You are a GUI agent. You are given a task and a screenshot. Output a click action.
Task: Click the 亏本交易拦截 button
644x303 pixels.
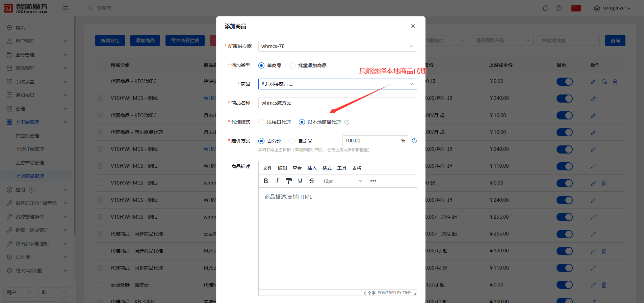tap(185, 40)
